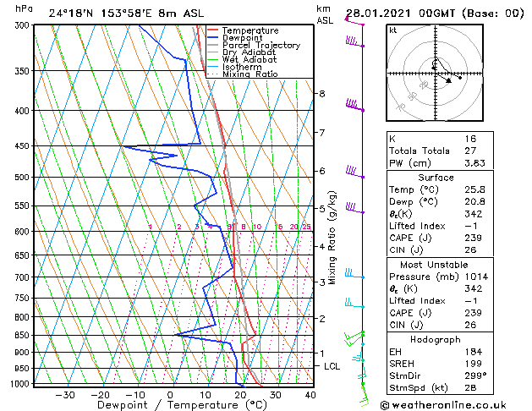Viewport: 532px width, 411px height.
Task: Click the StmSpd (kt) value 28
Action: (x=470, y=388)
